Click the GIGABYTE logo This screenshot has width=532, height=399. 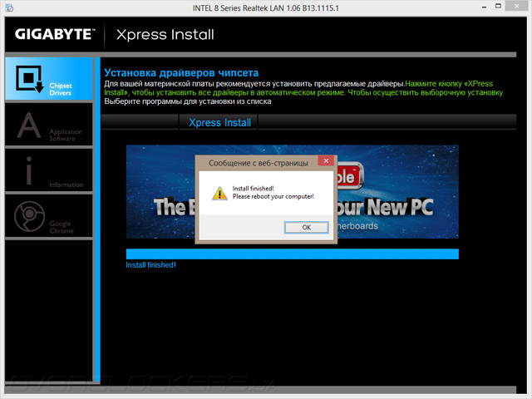[55, 34]
